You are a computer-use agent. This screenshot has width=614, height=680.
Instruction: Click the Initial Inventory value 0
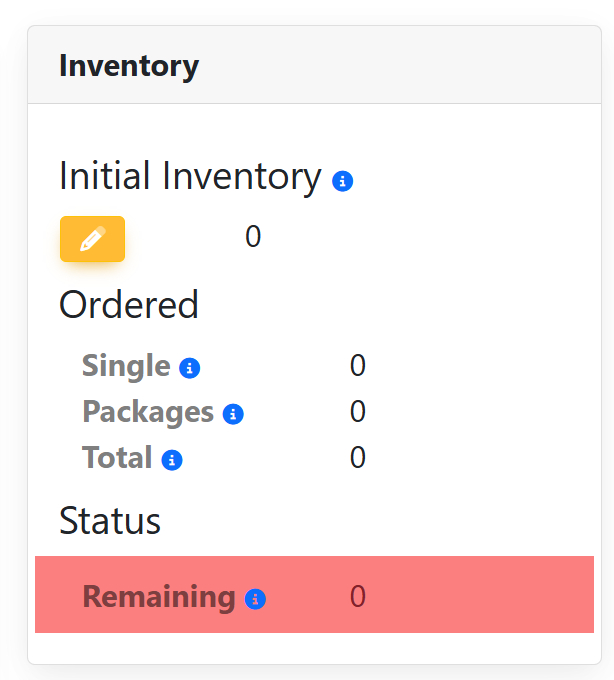click(x=253, y=237)
